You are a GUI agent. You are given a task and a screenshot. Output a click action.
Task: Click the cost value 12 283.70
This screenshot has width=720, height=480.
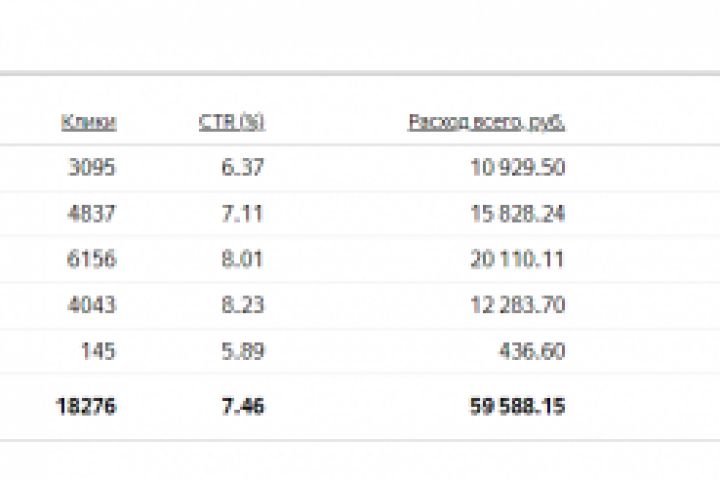517,306
